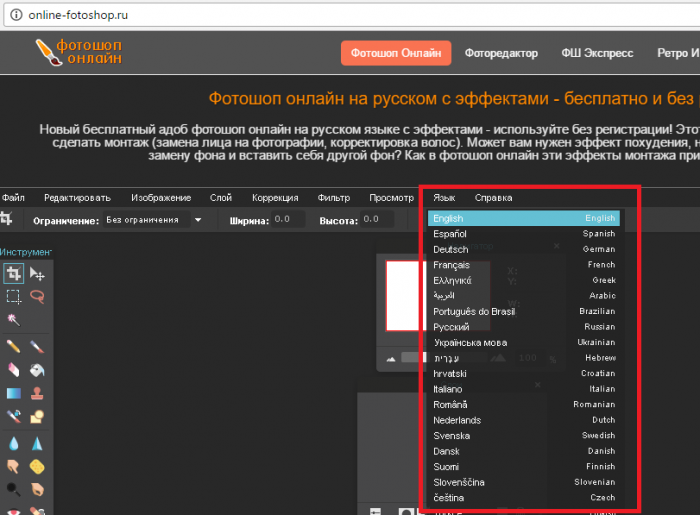Viewport: 700px width, 515px height.
Task: Choose the Lasso tool
Action: click(x=37, y=296)
